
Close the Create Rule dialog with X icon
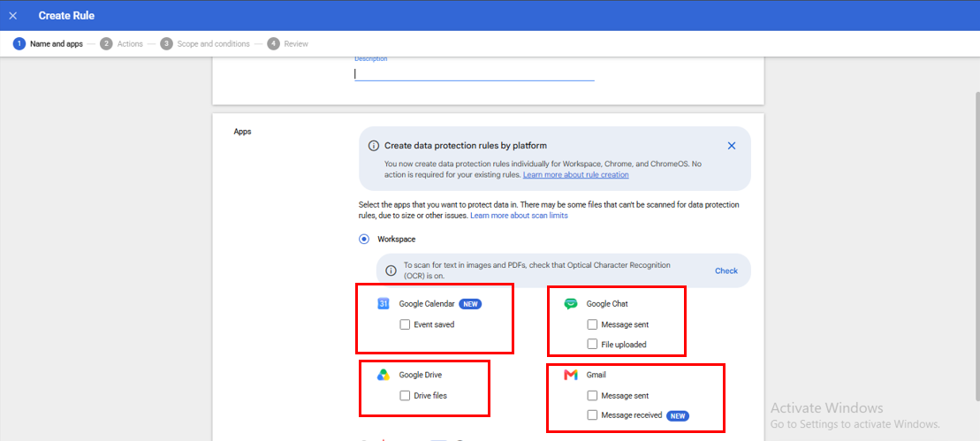coord(13,16)
